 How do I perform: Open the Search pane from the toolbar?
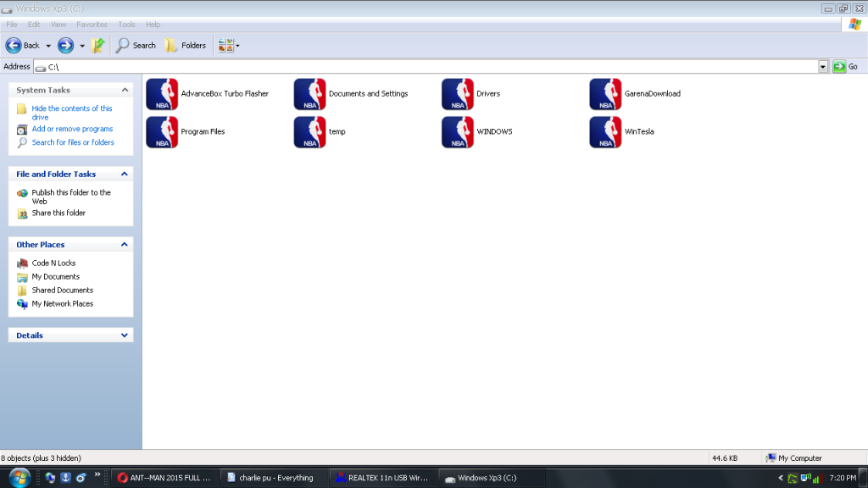[x=136, y=46]
